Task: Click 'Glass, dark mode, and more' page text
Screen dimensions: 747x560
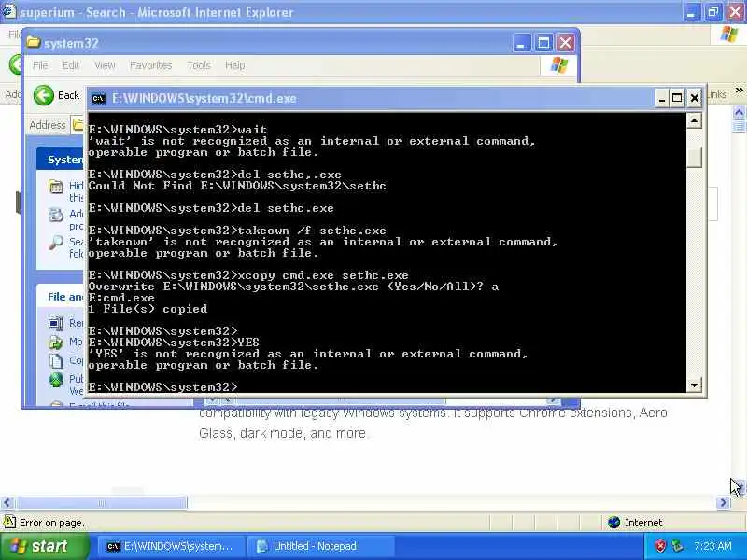Action: coord(283,433)
